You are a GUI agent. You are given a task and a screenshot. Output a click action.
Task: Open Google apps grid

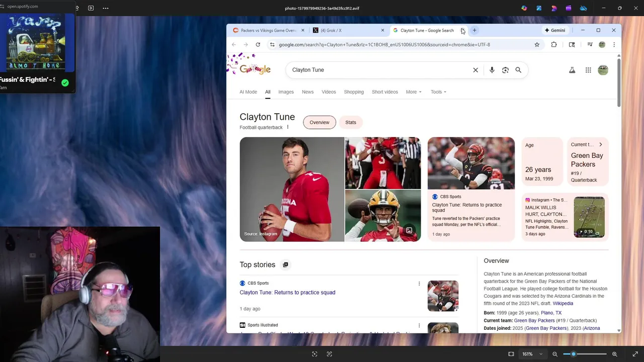pos(588,70)
